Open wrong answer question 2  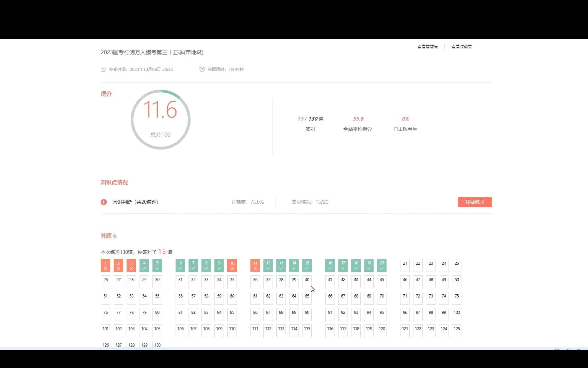click(x=118, y=265)
